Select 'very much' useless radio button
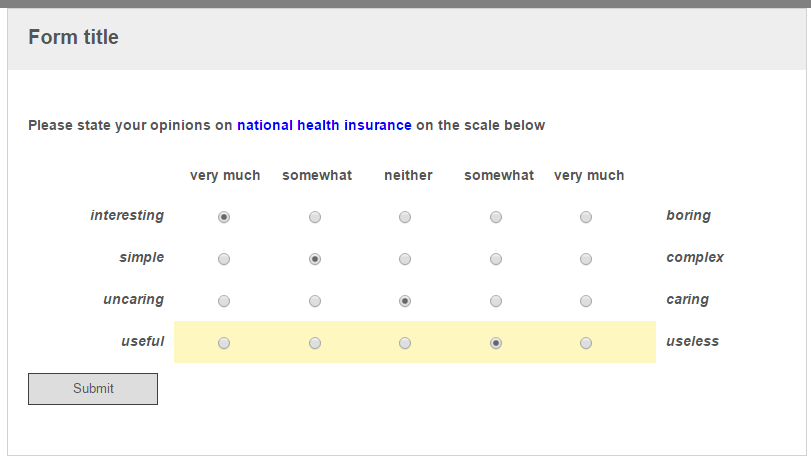Image resolution: width=811 pixels, height=461 pixels. 586,343
